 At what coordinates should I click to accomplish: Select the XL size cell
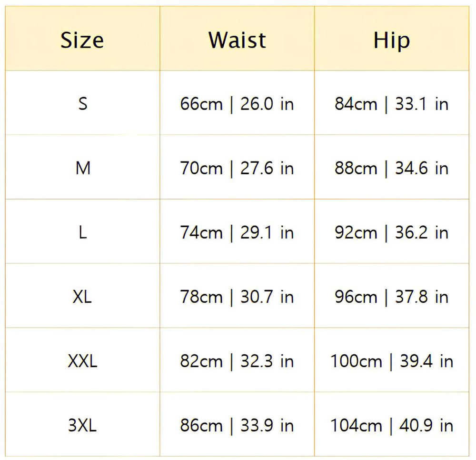[x=82, y=297]
